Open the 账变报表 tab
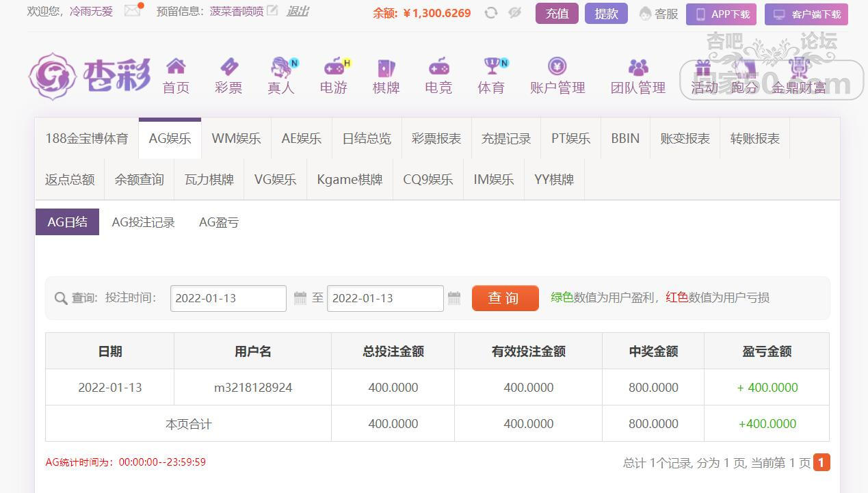The image size is (868, 493). click(685, 138)
